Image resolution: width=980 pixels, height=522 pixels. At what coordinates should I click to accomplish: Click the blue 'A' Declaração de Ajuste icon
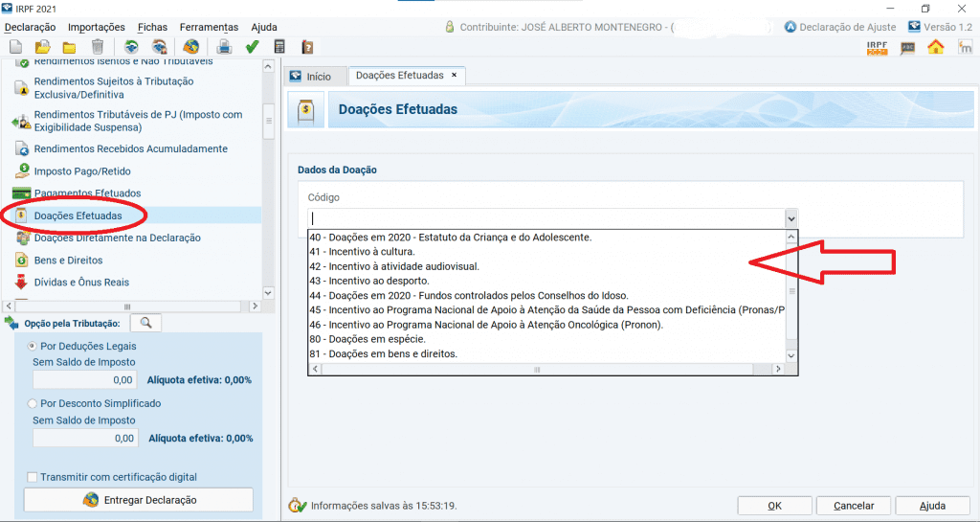[791, 27]
